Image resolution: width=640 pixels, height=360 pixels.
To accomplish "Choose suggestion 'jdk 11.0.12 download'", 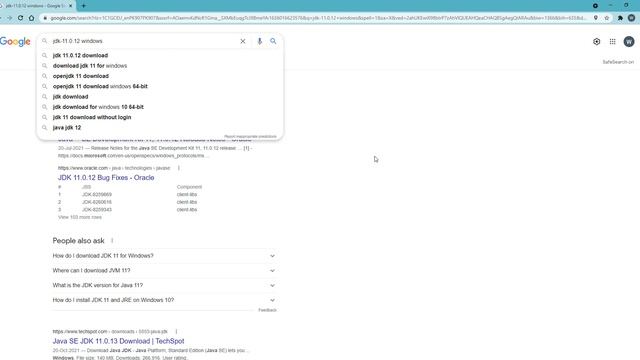I will (80, 56).
